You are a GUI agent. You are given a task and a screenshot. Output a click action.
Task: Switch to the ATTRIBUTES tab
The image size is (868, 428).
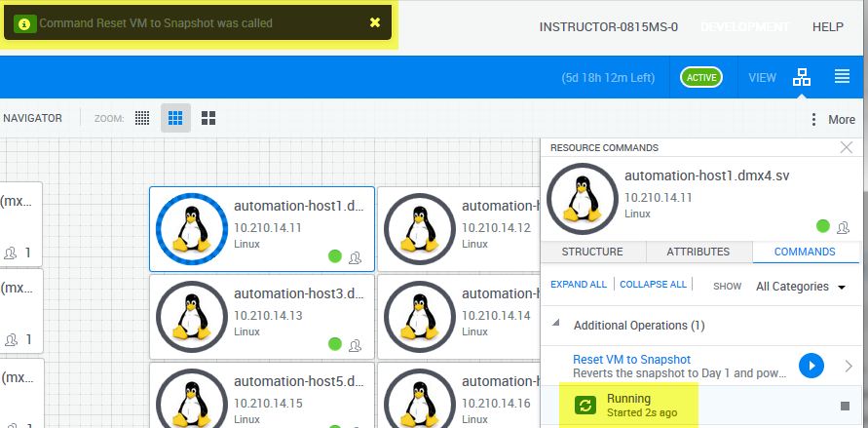click(698, 252)
